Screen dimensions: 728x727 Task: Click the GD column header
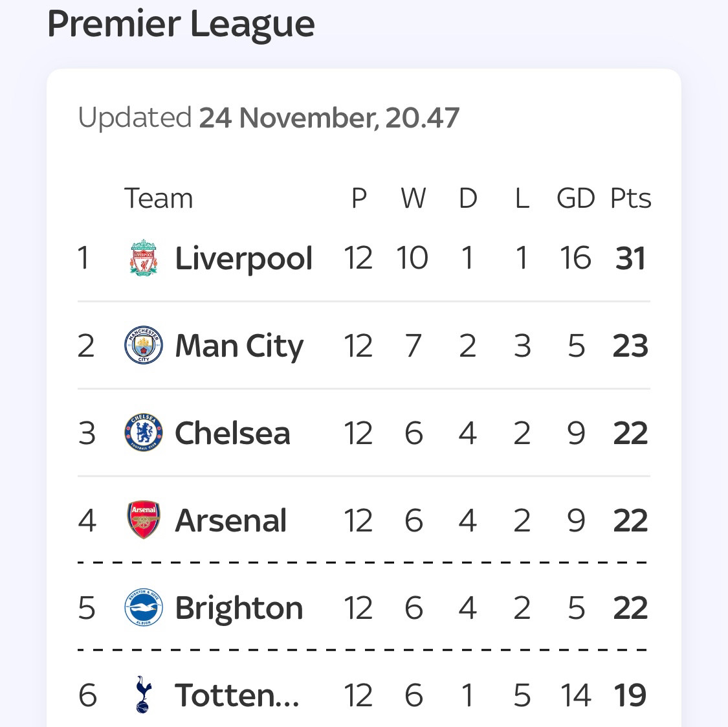576,198
